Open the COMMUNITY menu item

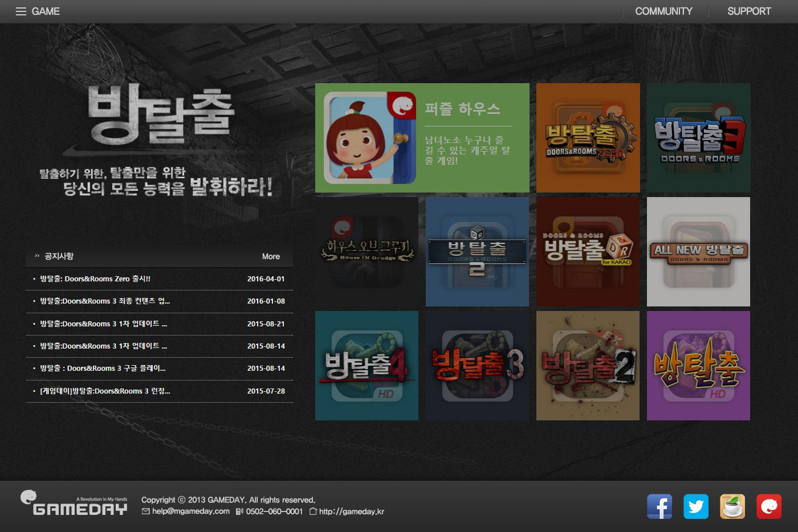pos(663,11)
